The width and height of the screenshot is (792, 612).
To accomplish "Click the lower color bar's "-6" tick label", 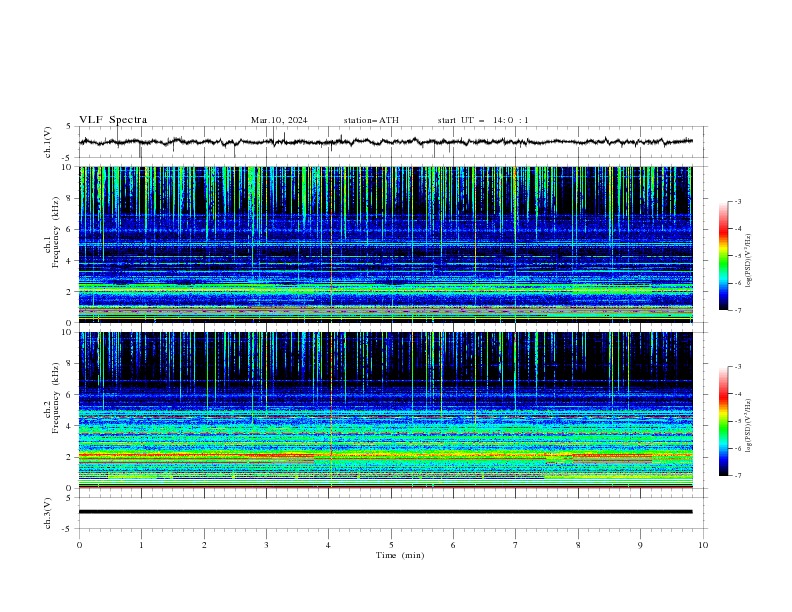I will click(737, 448).
